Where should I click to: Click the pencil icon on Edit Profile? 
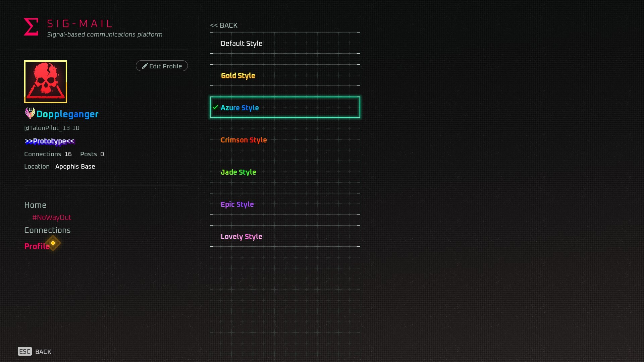point(145,66)
